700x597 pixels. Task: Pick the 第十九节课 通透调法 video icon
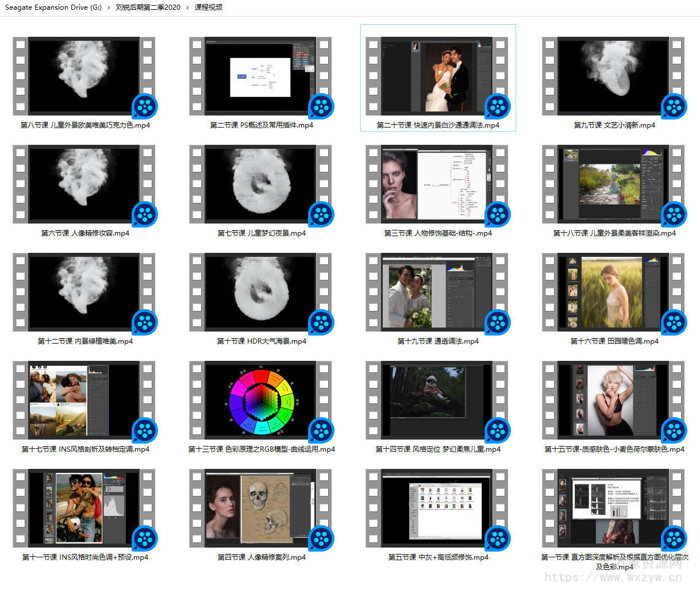click(x=437, y=292)
